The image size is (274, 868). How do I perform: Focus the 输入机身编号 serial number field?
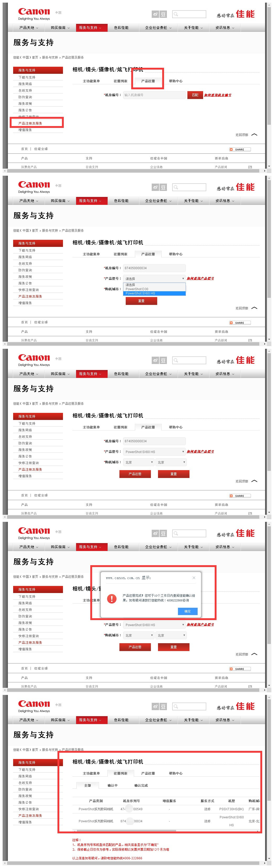(154, 95)
